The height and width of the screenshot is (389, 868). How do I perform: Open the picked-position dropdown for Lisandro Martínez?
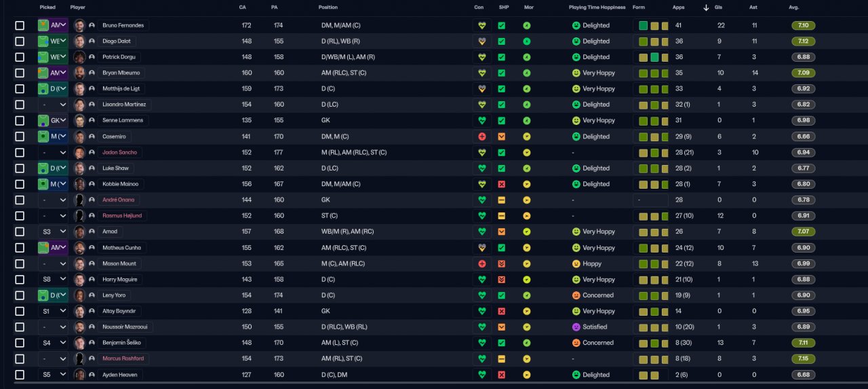[54, 105]
